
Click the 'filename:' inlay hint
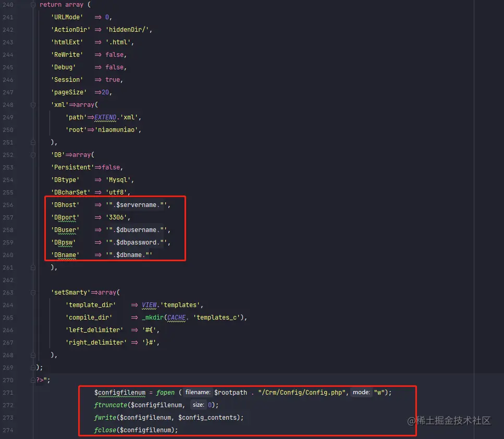pos(198,393)
